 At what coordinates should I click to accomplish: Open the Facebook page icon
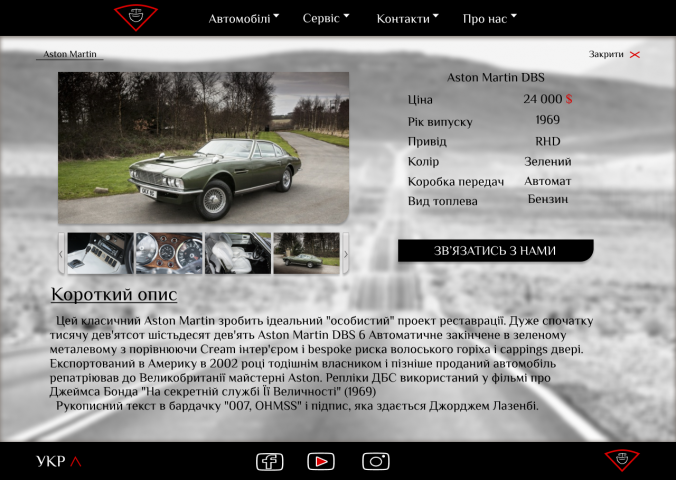click(270, 461)
